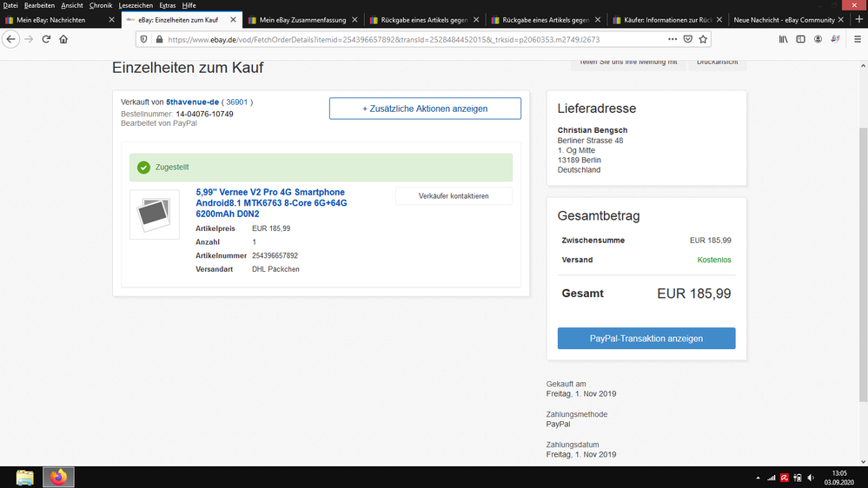
Task: Bookmark this page with the star
Action: click(703, 39)
